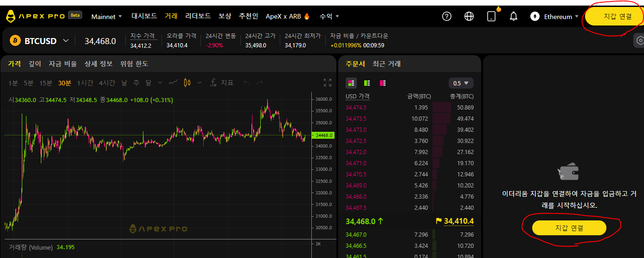
Task: Show pink asks-only order book view
Action: tap(383, 83)
